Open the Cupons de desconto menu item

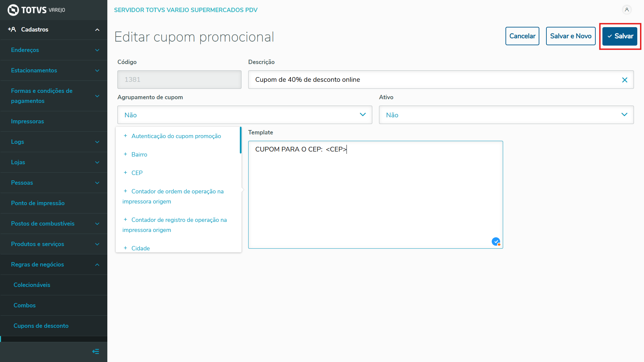[41, 326]
